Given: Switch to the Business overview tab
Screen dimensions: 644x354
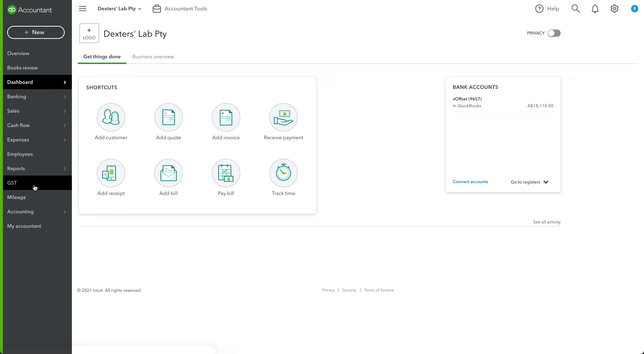Looking at the screenshot, I should [153, 57].
